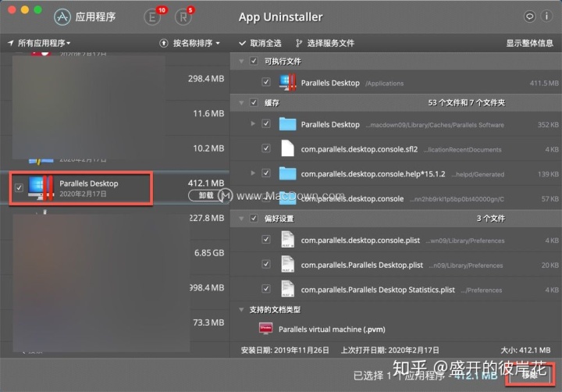Open the 按名称排序 sort dropdown

(x=197, y=44)
